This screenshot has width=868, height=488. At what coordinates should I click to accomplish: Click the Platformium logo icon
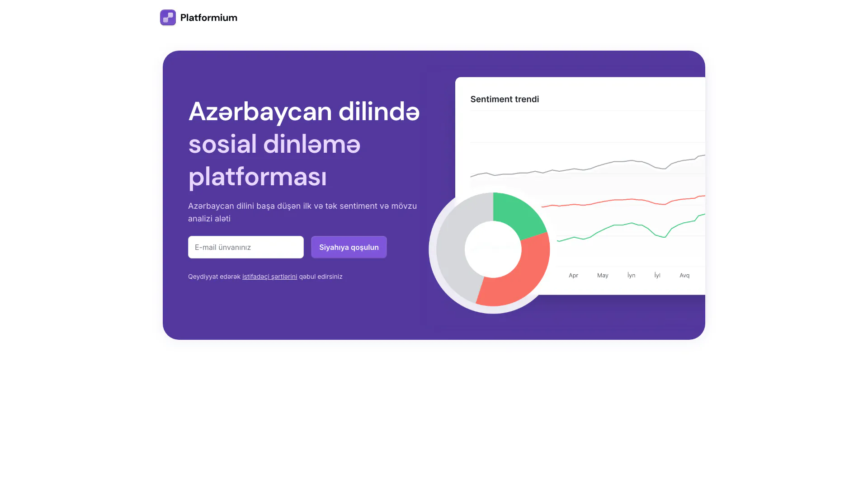pos(168,18)
